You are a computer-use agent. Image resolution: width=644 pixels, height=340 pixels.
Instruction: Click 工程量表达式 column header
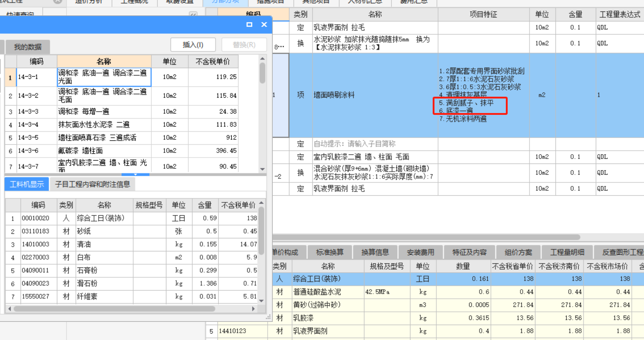tap(619, 15)
